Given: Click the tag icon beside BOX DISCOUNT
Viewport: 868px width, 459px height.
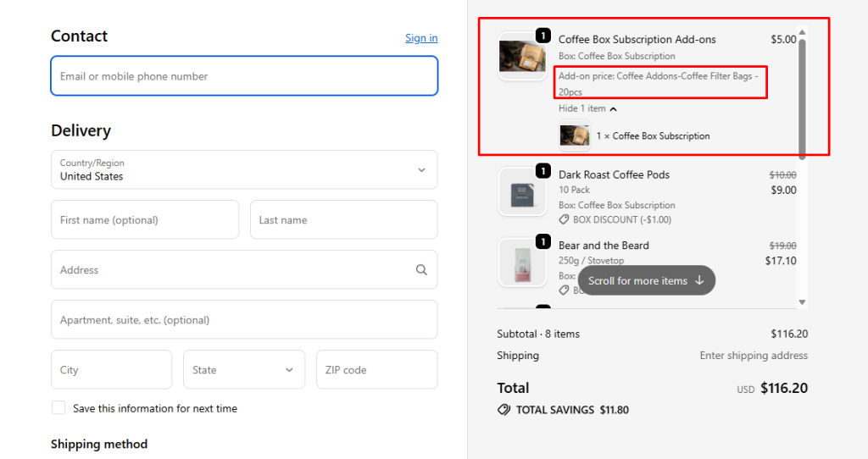Looking at the screenshot, I should [x=565, y=220].
